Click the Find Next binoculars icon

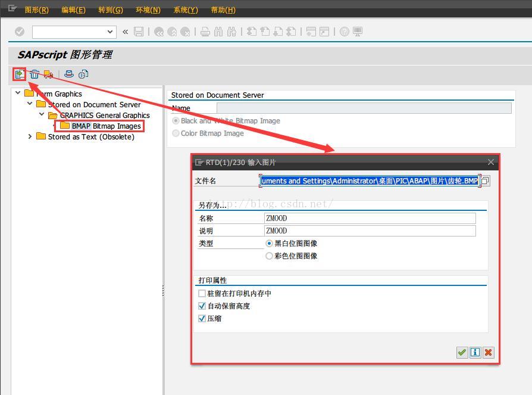(x=231, y=32)
